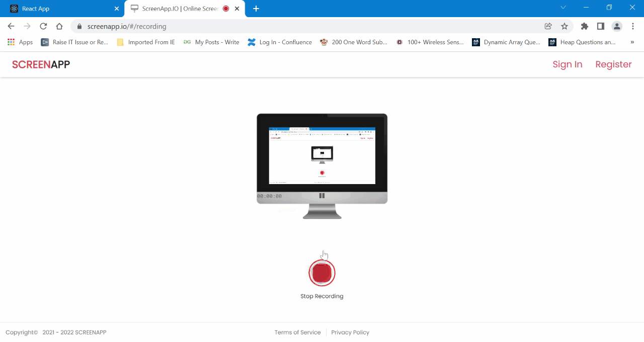This screenshot has width=644, height=342.
Task: Open the Extensions puzzle icon
Action: [x=585, y=26]
